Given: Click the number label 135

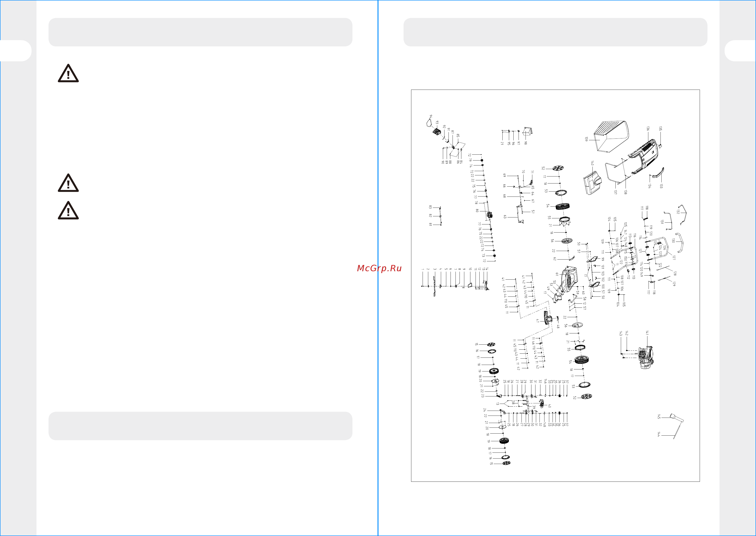Looking at the screenshot, I should (x=660, y=128).
